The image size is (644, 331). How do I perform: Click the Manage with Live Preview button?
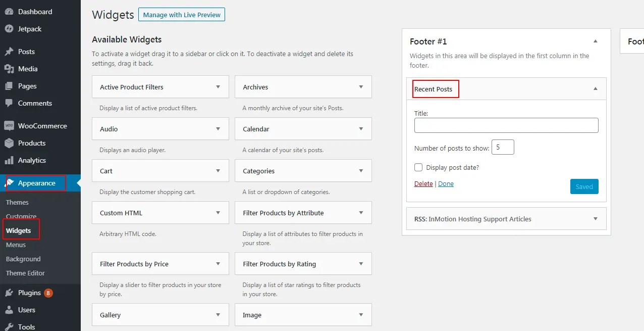(181, 14)
